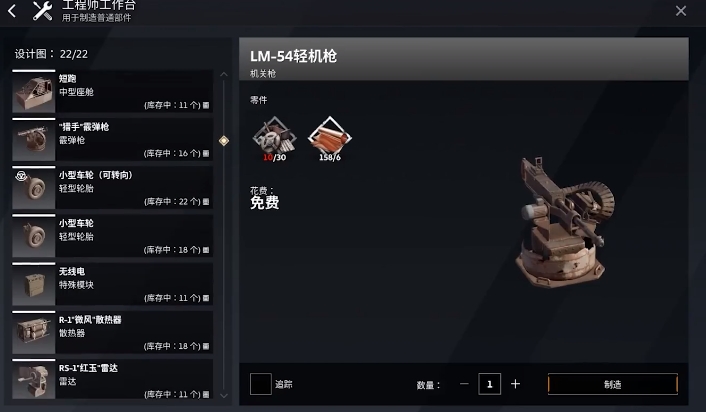The image size is (706, 412).
Task: Decrease quantity with the minus button
Action: (x=464, y=384)
